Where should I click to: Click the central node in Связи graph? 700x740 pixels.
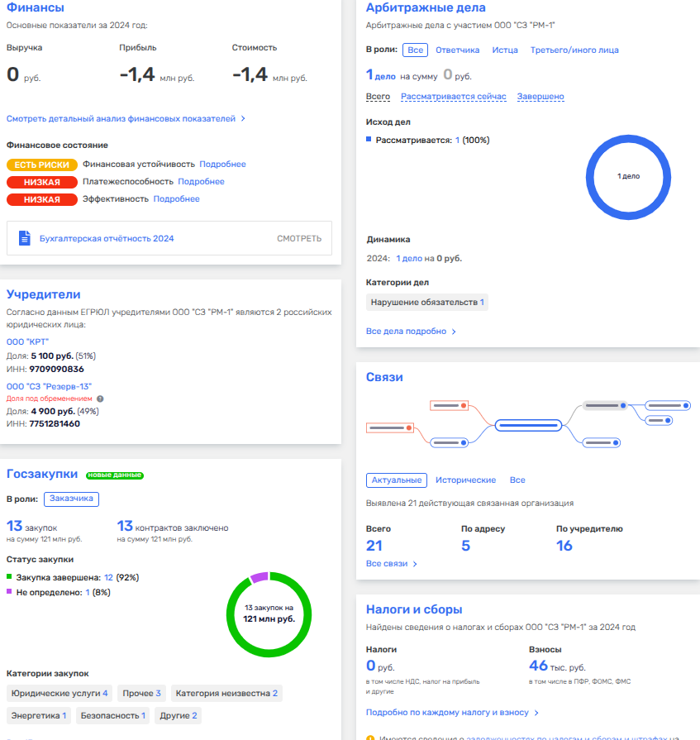(528, 425)
